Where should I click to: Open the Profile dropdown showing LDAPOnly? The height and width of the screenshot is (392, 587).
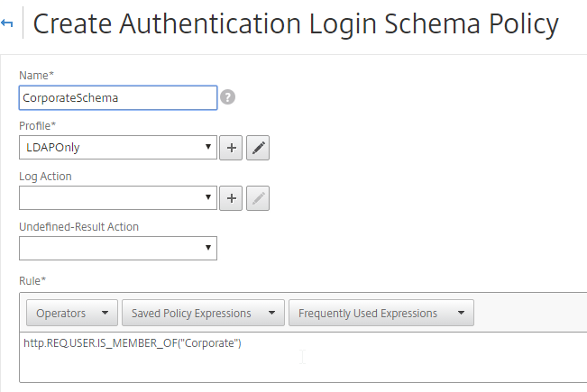coord(117,148)
